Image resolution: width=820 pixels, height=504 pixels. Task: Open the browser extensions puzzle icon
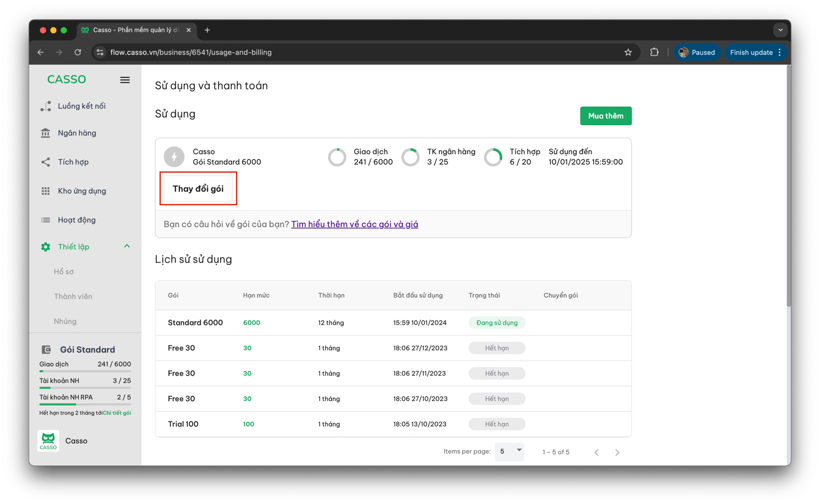click(x=654, y=52)
